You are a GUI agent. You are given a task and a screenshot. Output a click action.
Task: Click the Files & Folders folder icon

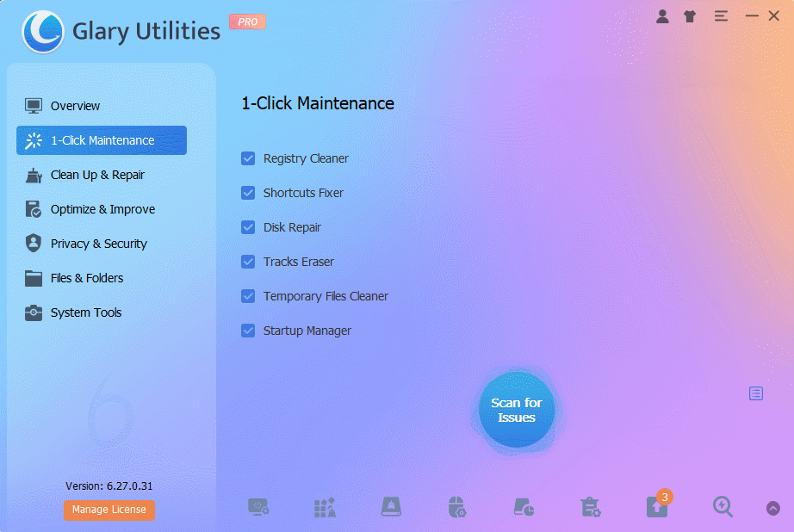coord(34,278)
